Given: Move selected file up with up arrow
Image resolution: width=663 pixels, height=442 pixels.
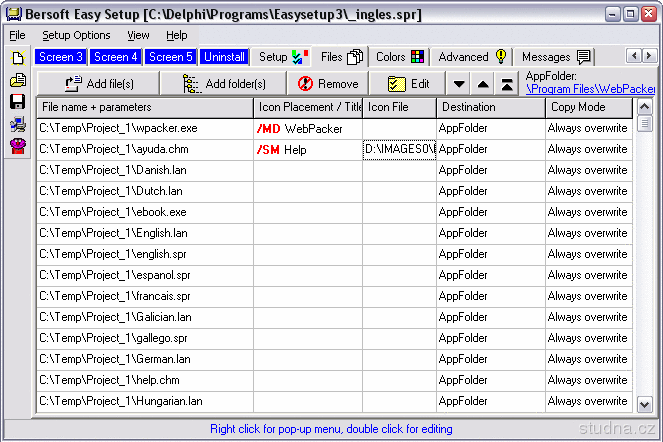Looking at the screenshot, I should 483,85.
